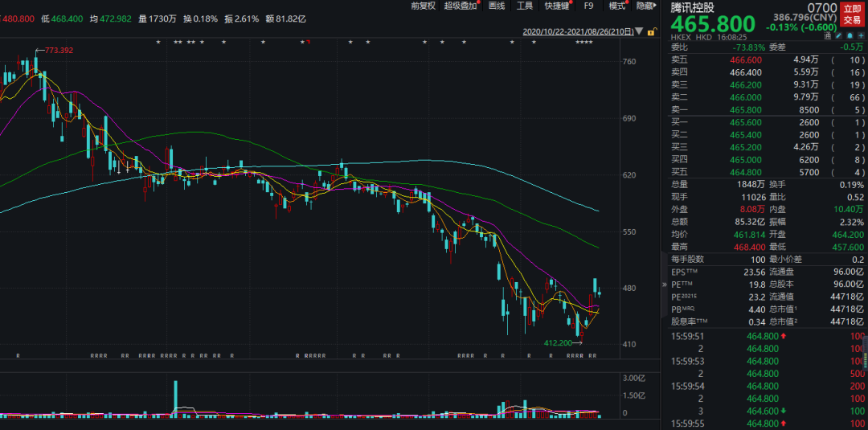Open the 画线 drawing menu
Viewport: 868px width, 430px height.
[497, 6]
